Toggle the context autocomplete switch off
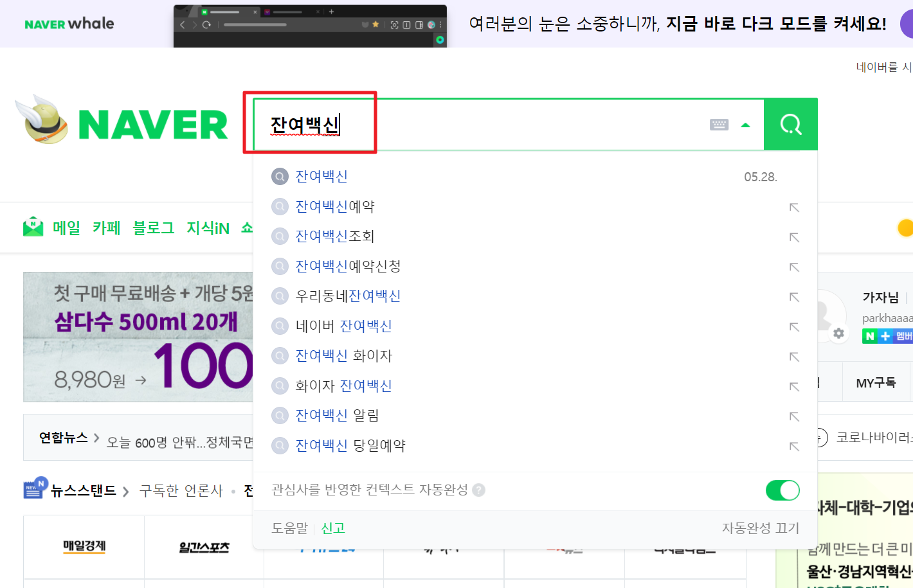 pos(782,490)
